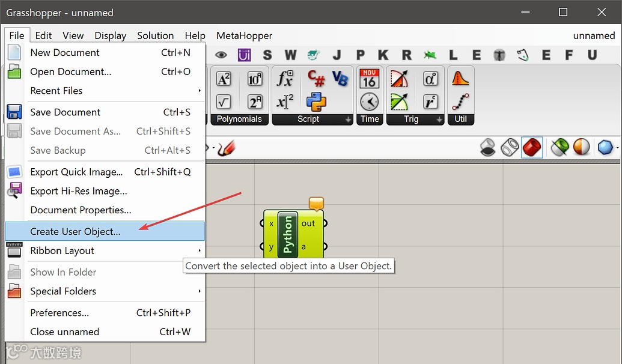Open the Edit menu
The image size is (622, 364).
pyautogui.click(x=43, y=35)
